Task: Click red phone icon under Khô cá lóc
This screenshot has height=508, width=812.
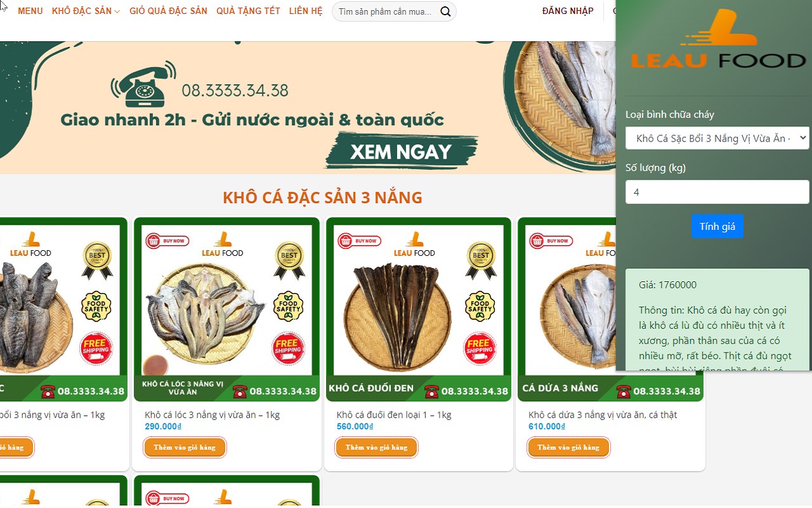Action: pyautogui.click(x=240, y=391)
